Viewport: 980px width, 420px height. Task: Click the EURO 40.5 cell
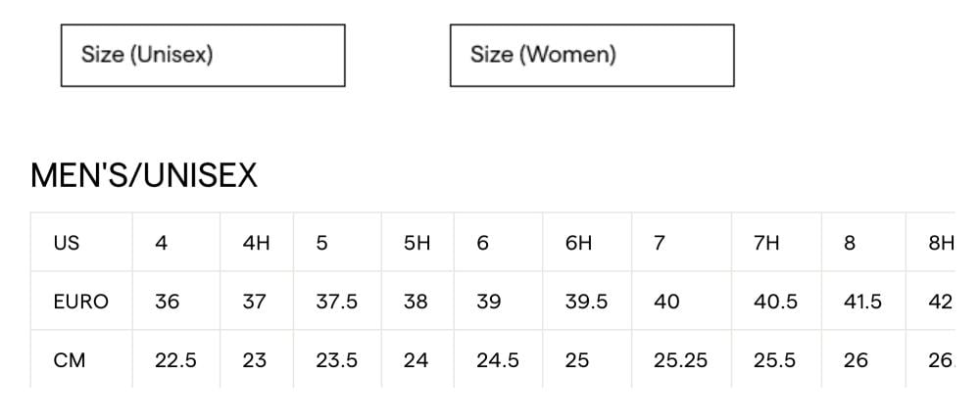(x=775, y=302)
